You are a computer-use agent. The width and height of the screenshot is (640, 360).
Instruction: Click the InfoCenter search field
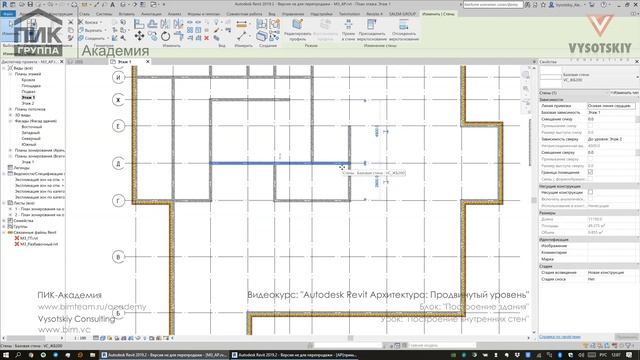point(493,4)
